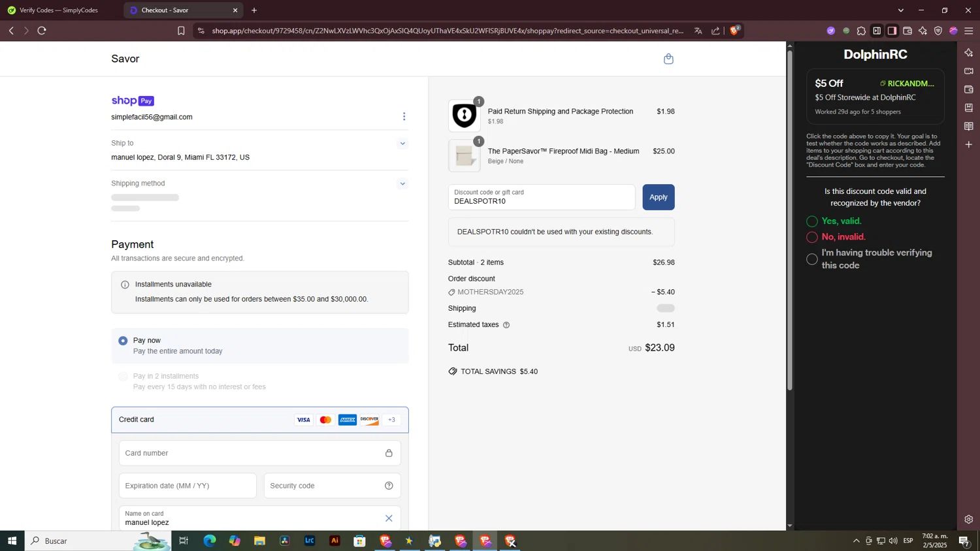
Task: Click the Shop Pay logo
Action: [133, 101]
